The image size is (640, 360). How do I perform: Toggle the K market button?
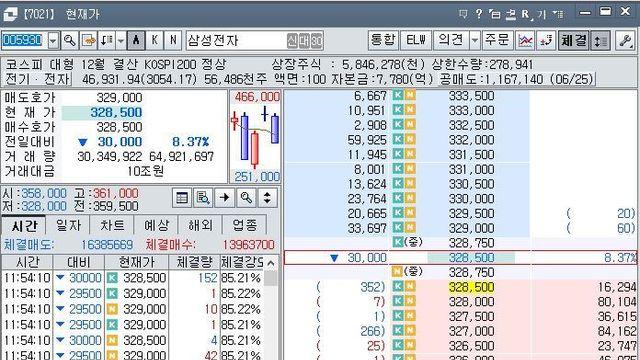point(155,40)
